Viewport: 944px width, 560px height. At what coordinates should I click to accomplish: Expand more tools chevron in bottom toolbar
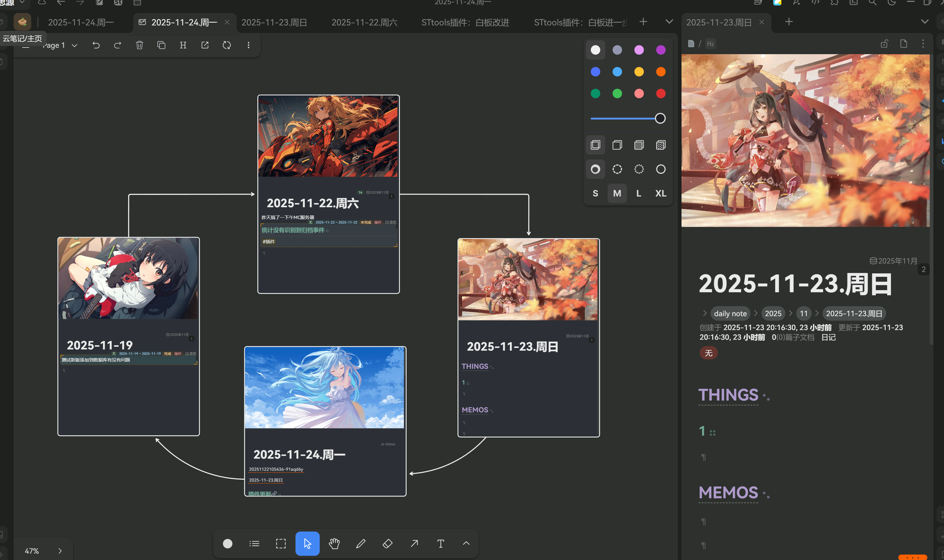(466, 543)
